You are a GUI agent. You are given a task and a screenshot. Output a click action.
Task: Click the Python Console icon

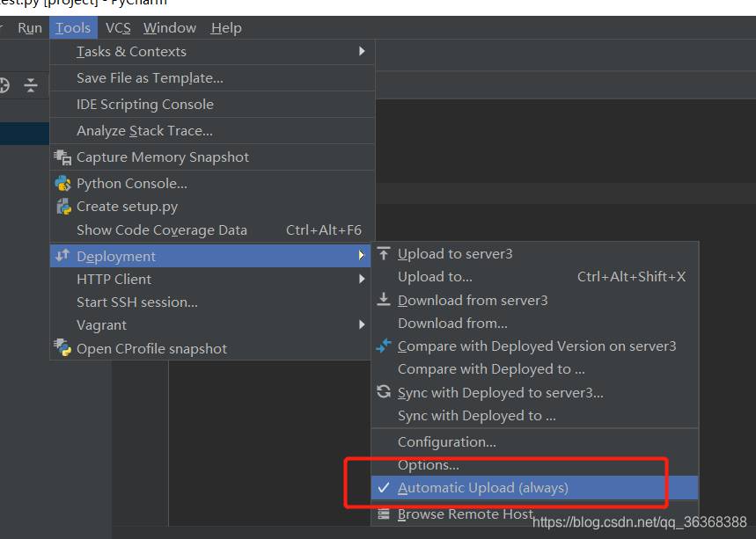[x=62, y=184]
